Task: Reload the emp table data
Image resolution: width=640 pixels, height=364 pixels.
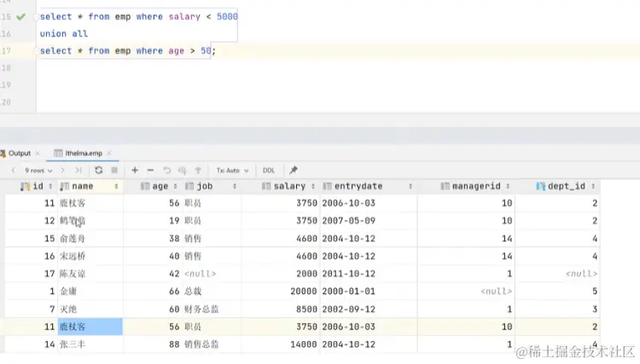Action: [98, 170]
